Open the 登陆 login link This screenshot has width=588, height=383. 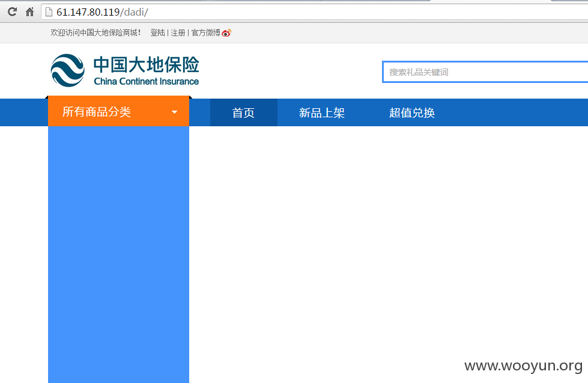tap(157, 33)
